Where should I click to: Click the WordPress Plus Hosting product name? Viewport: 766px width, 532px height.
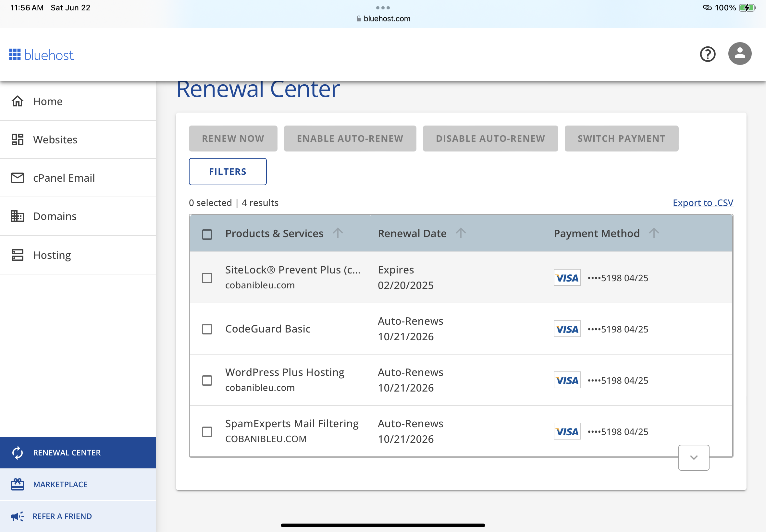coord(284,372)
